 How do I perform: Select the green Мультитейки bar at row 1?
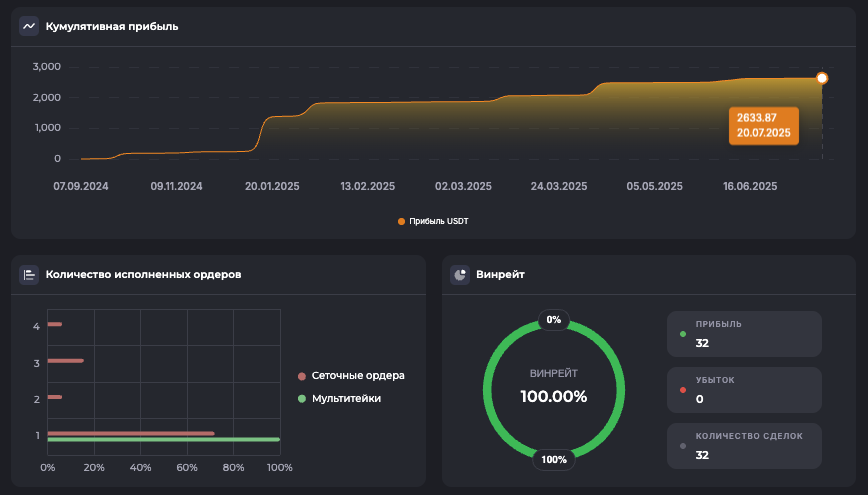pyautogui.click(x=163, y=439)
